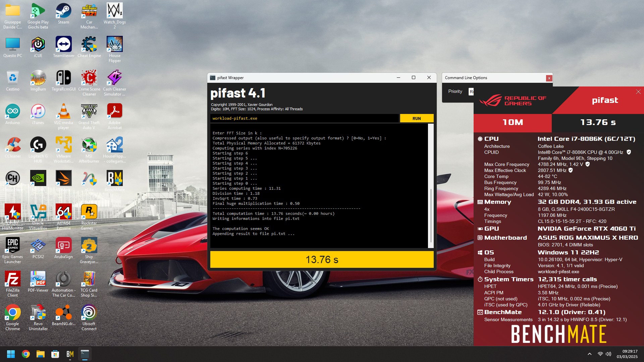Launch CCleaner desktop icon

tap(13, 148)
